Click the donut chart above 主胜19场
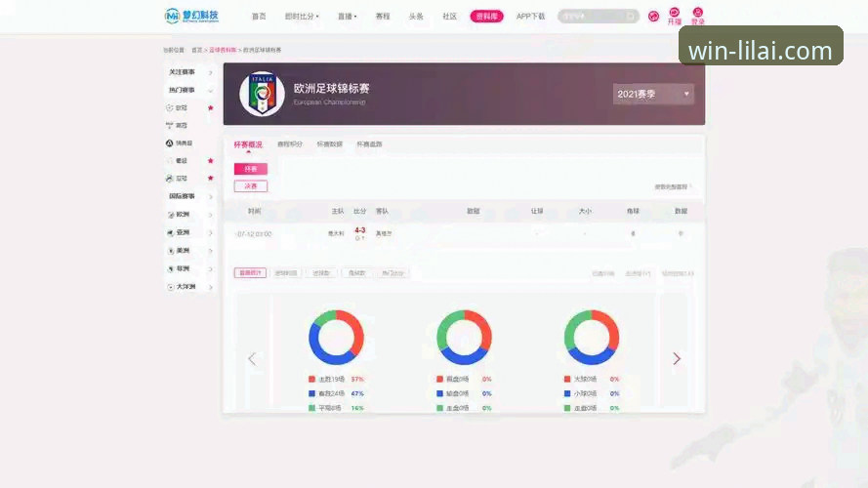Image resolution: width=868 pixels, height=488 pixels. tap(336, 337)
